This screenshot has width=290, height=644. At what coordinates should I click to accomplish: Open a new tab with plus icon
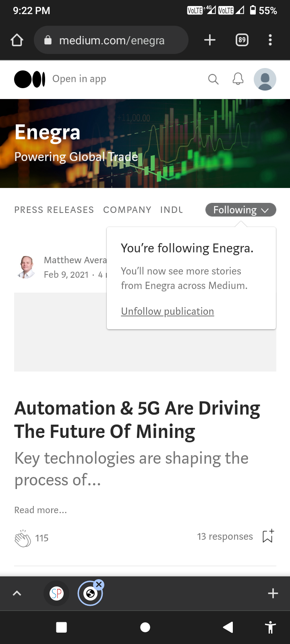pyautogui.click(x=209, y=40)
